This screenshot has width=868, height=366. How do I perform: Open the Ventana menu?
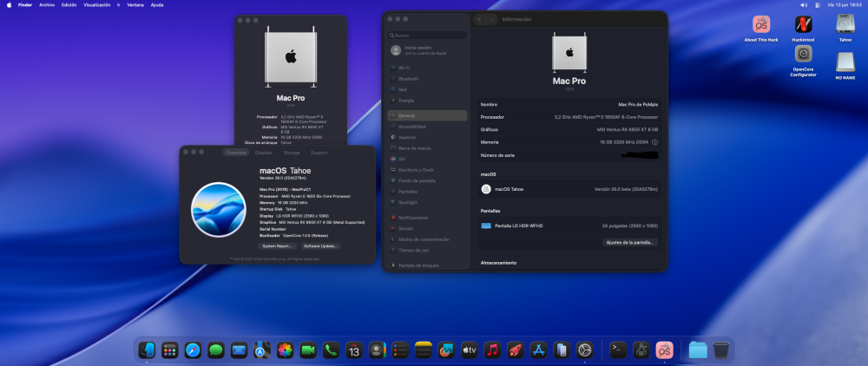tap(135, 4)
